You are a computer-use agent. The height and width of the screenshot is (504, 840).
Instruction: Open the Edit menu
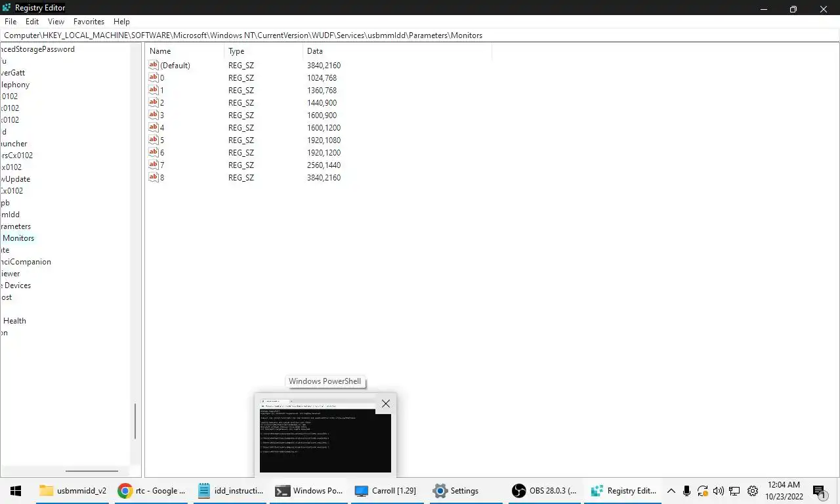point(32,22)
